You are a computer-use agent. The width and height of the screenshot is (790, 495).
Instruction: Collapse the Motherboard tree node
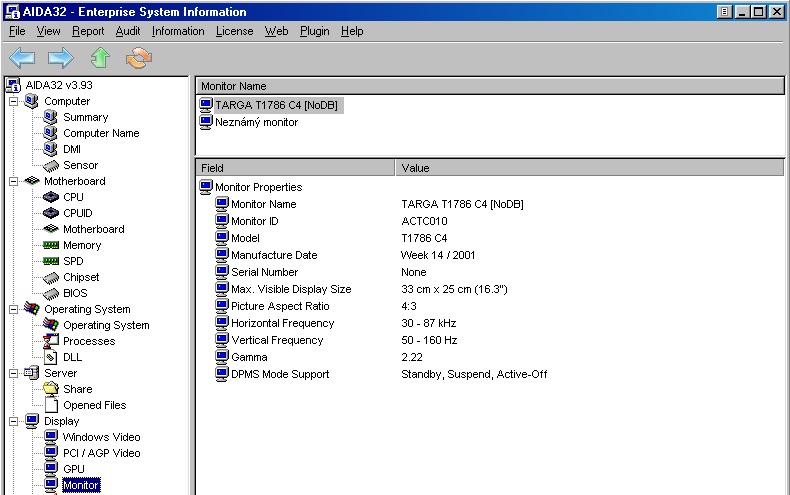click(14, 181)
